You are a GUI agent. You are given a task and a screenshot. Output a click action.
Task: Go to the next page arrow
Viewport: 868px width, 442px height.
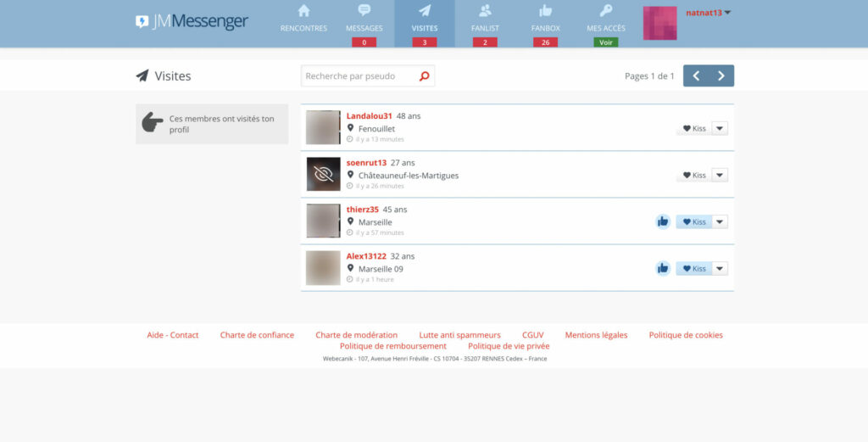721,76
